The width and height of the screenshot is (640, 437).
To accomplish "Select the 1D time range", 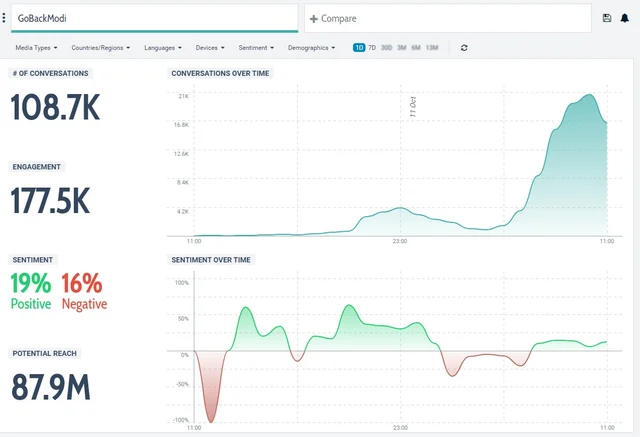I will tap(359, 48).
